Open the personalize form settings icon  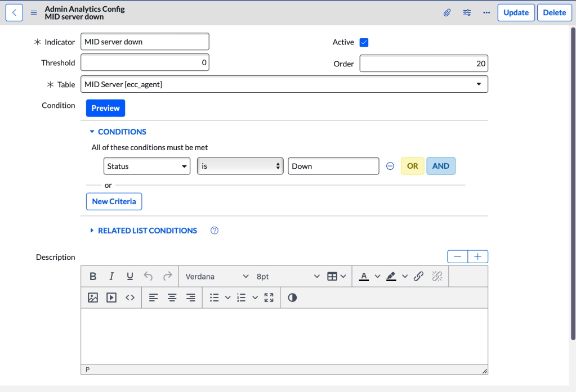467,12
